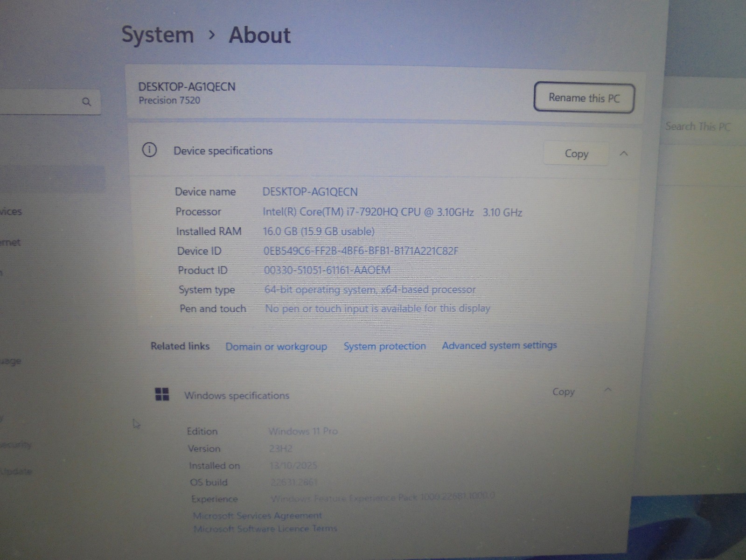Click the Pen and touch label

click(x=213, y=308)
